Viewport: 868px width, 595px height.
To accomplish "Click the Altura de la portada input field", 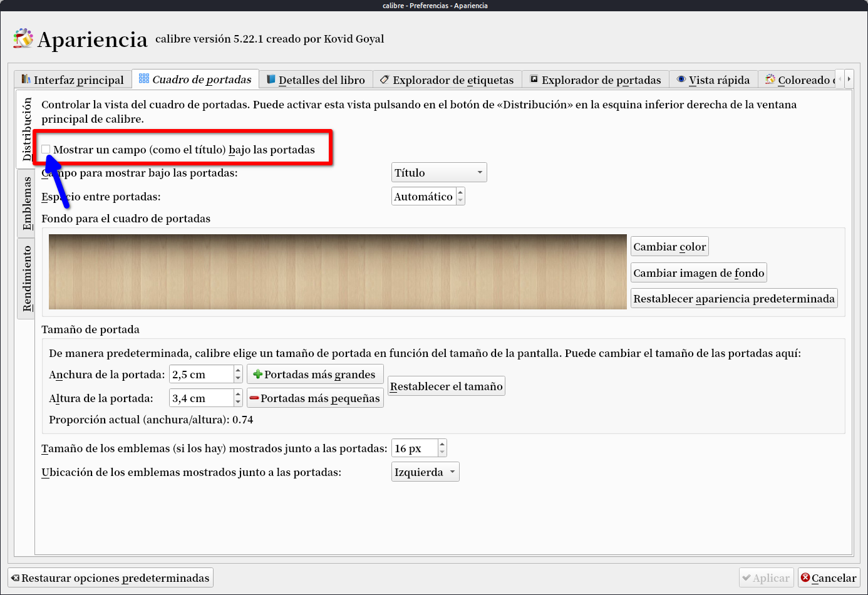I will (202, 398).
